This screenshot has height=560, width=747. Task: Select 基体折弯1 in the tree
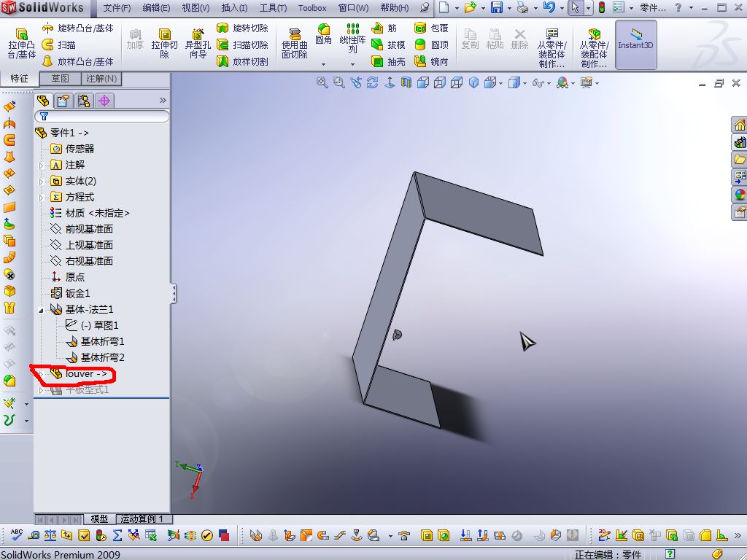click(95, 341)
